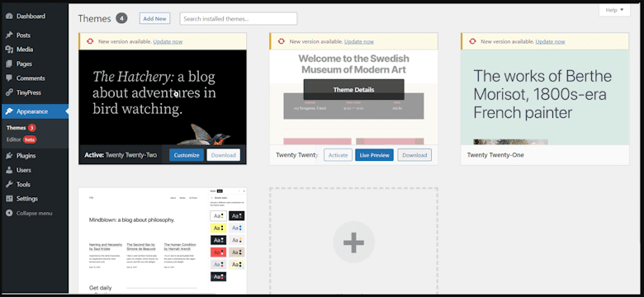The height and width of the screenshot is (297, 644).
Task: Focus the Search installed themes field
Action: pos(239,19)
